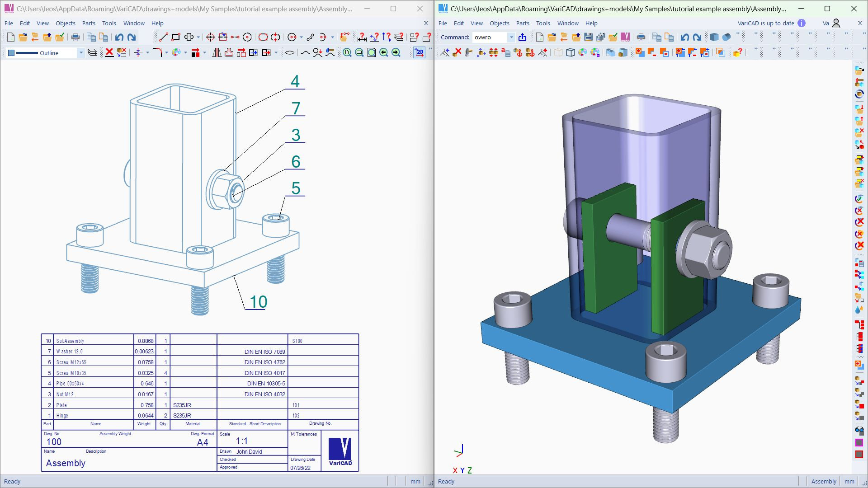Select the Mirror tool in the 2D toolbar
This screenshot has height=488, width=868.
(x=216, y=53)
